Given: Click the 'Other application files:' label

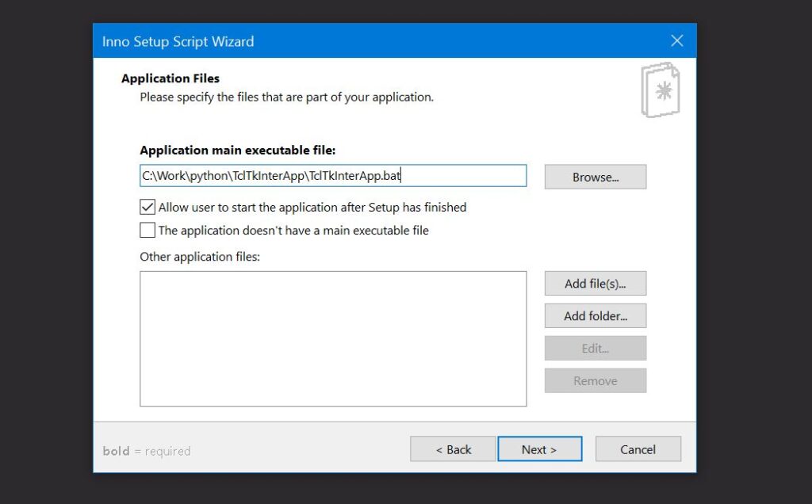Looking at the screenshot, I should tap(200, 257).
